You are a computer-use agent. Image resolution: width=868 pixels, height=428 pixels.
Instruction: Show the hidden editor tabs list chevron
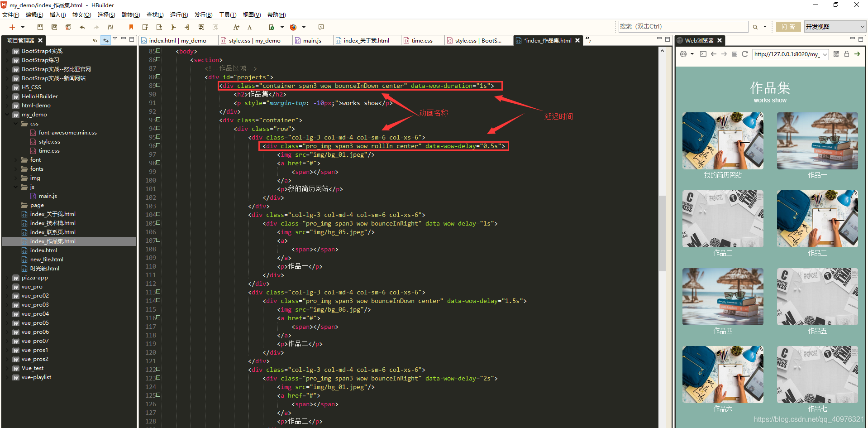click(x=588, y=40)
